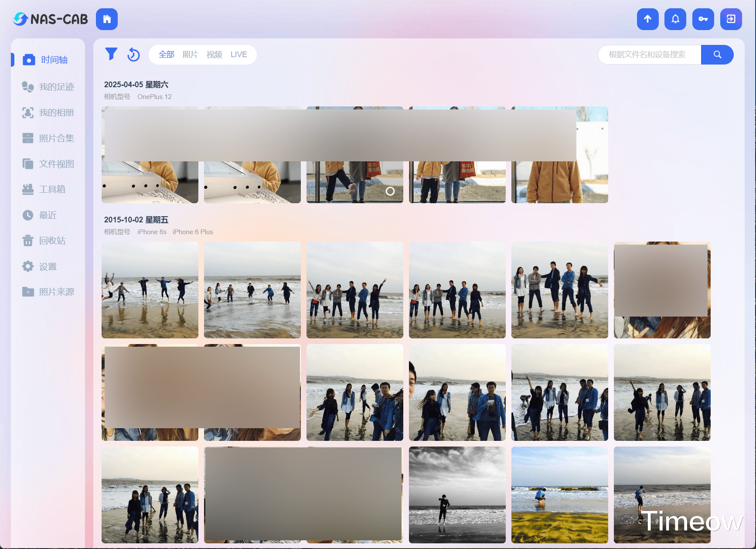
Task: Open the home button next to NAS-CAB logo
Action: tap(107, 19)
